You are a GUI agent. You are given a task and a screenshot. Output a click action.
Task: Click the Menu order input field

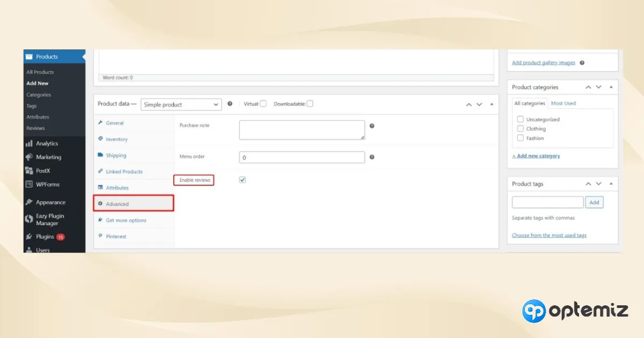tap(302, 157)
